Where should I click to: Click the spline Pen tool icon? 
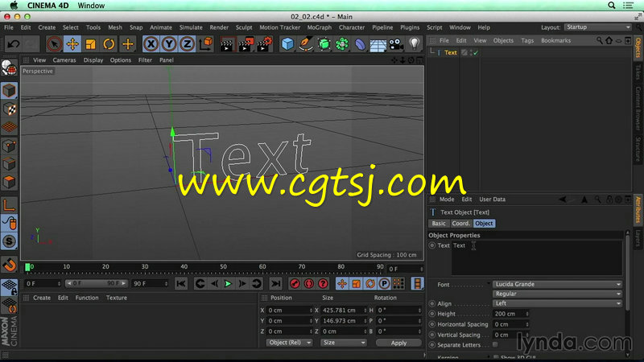click(x=306, y=44)
